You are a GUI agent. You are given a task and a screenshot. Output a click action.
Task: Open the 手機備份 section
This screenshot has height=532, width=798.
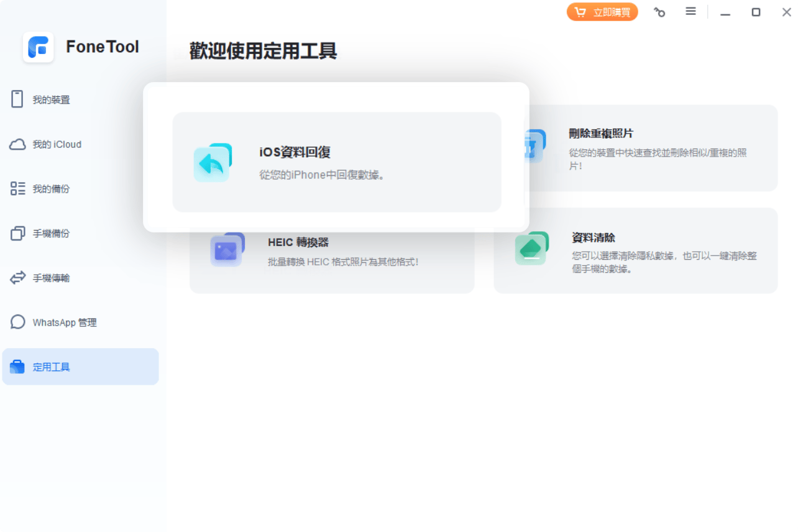click(51, 234)
